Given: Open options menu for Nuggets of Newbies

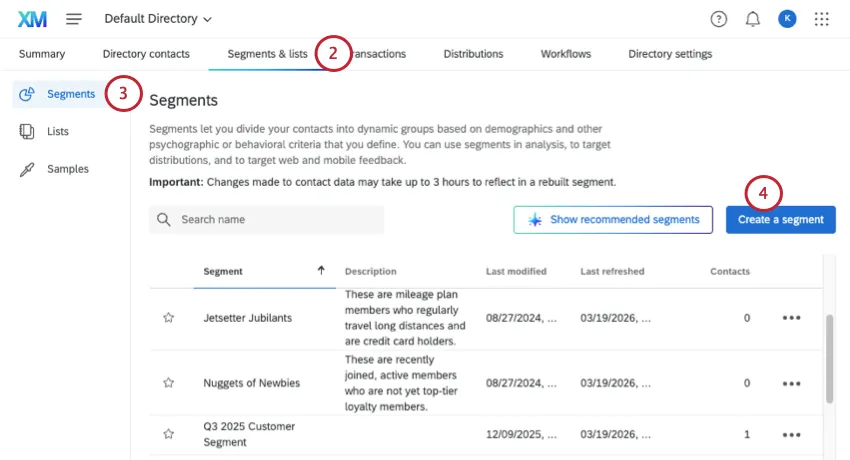Looking at the screenshot, I should [x=791, y=384].
